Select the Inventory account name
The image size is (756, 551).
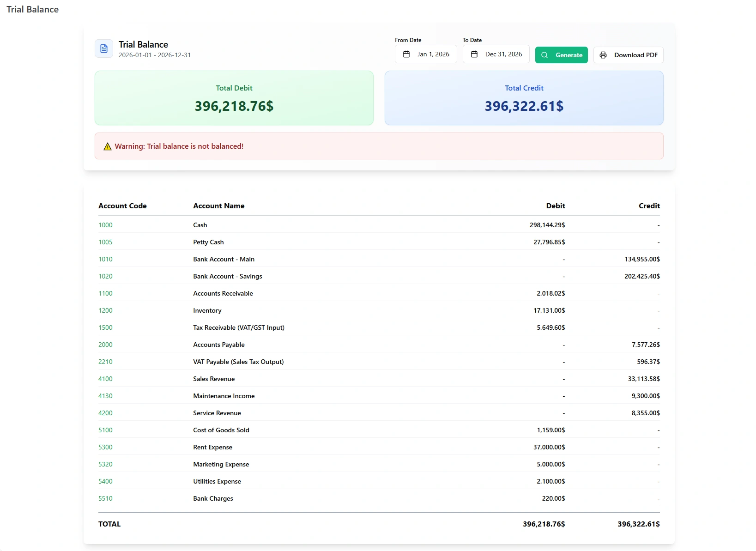(207, 310)
